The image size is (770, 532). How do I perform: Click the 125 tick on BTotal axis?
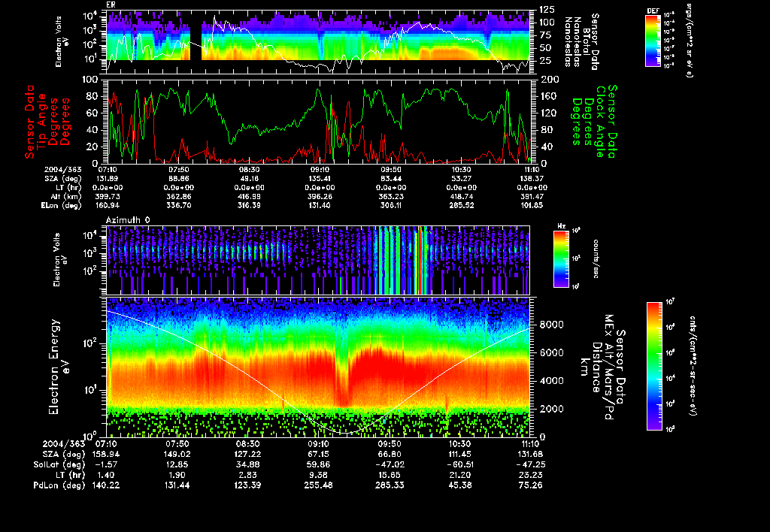point(547,10)
